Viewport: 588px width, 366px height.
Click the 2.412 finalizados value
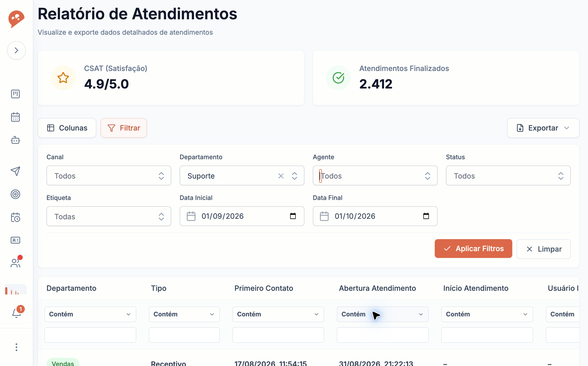point(376,84)
